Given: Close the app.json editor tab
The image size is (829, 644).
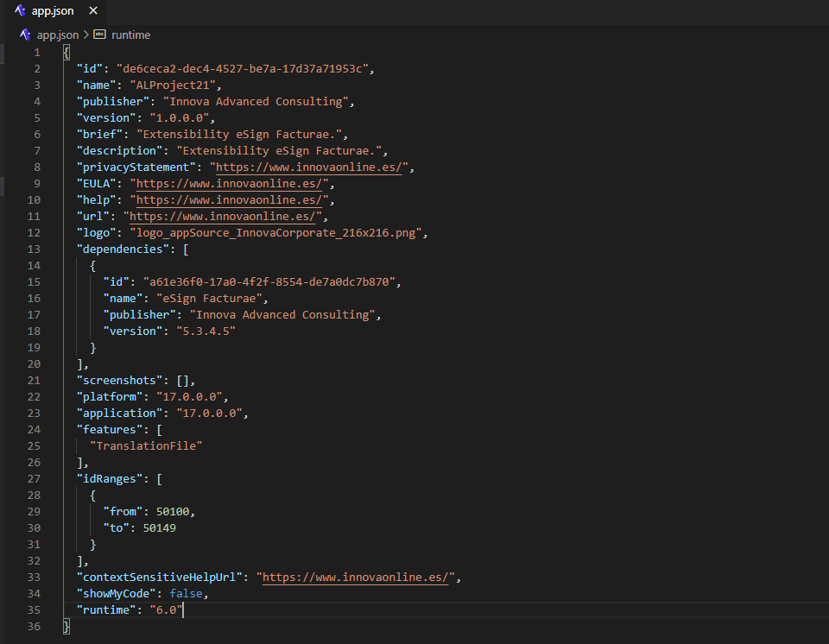Looking at the screenshot, I should pyautogui.click(x=93, y=11).
